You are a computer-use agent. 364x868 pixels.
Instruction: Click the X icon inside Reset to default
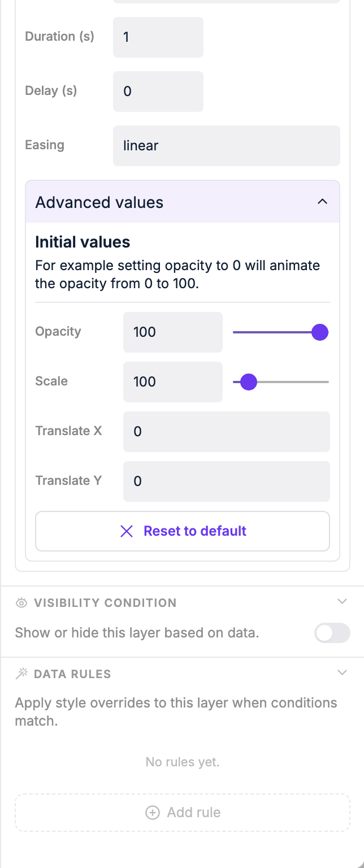(x=127, y=531)
